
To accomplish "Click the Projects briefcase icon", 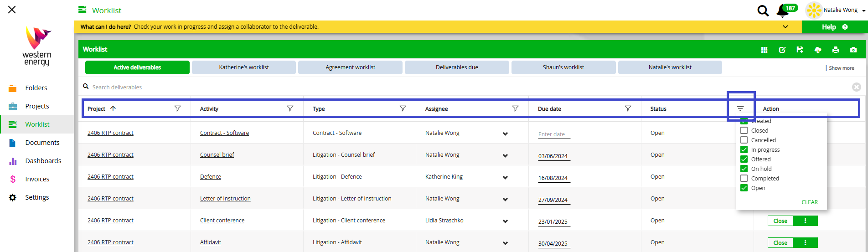I will [x=13, y=106].
